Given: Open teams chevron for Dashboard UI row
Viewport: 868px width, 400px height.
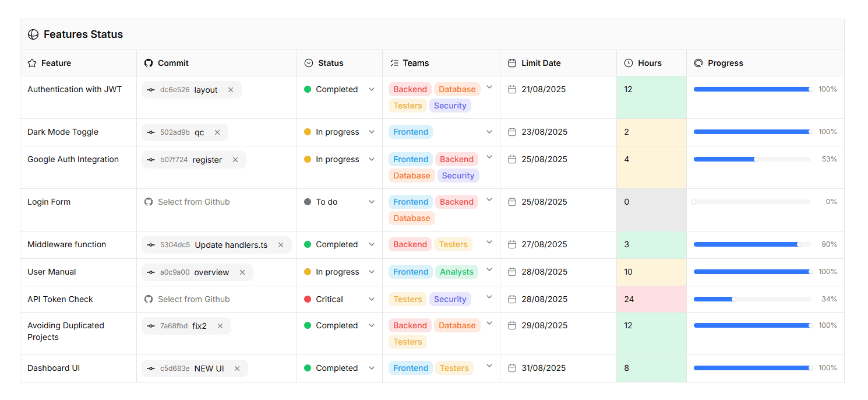Looking at the screenshot, I should point(489,366).
